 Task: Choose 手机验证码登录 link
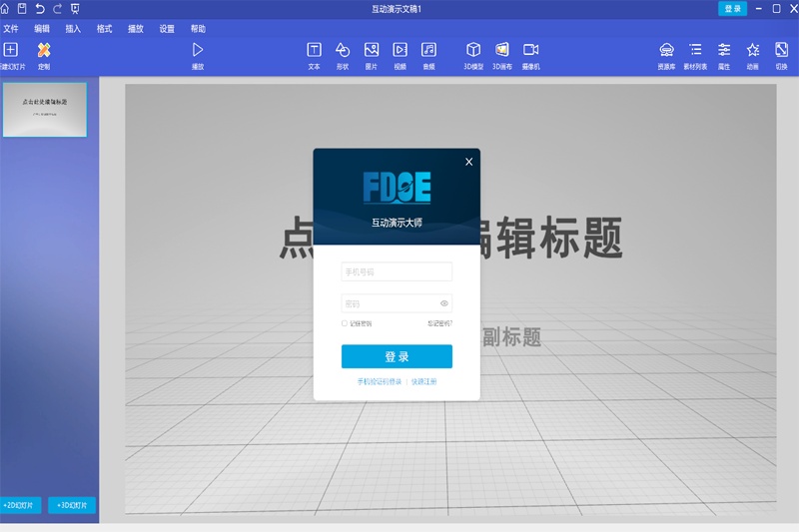(380, 381)
